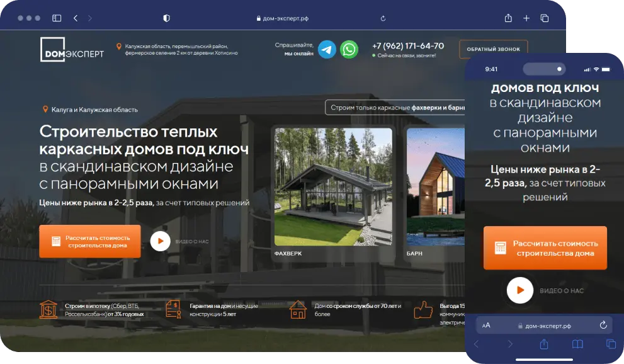Reload the page in the desktop browser
Screen dimensions: 624x364
[383, 18]
